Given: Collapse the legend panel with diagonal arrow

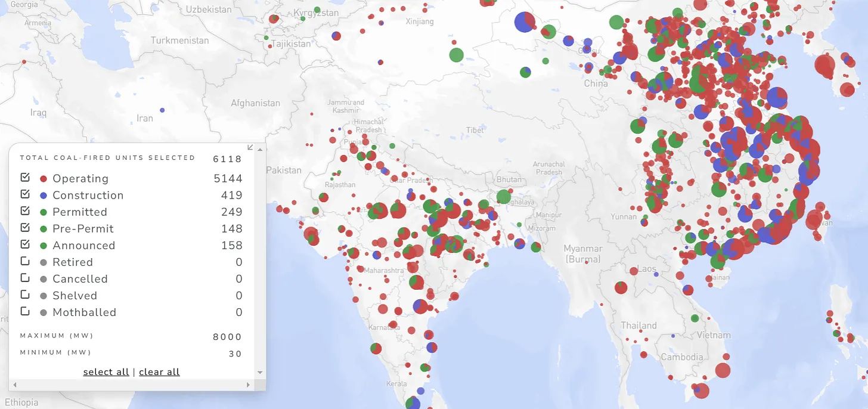Looking at the screenshot, I should pyautogui.click(x=250, y=147).
